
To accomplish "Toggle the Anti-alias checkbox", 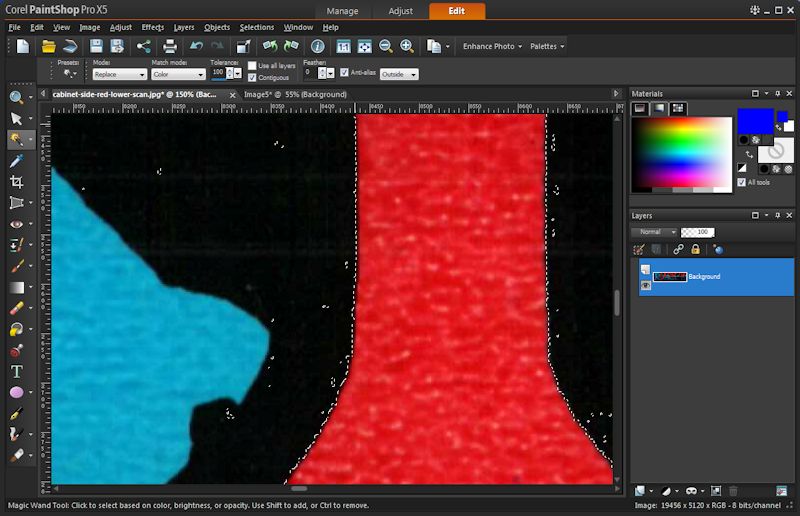I will pyautogui.click(x=343, y=73).
